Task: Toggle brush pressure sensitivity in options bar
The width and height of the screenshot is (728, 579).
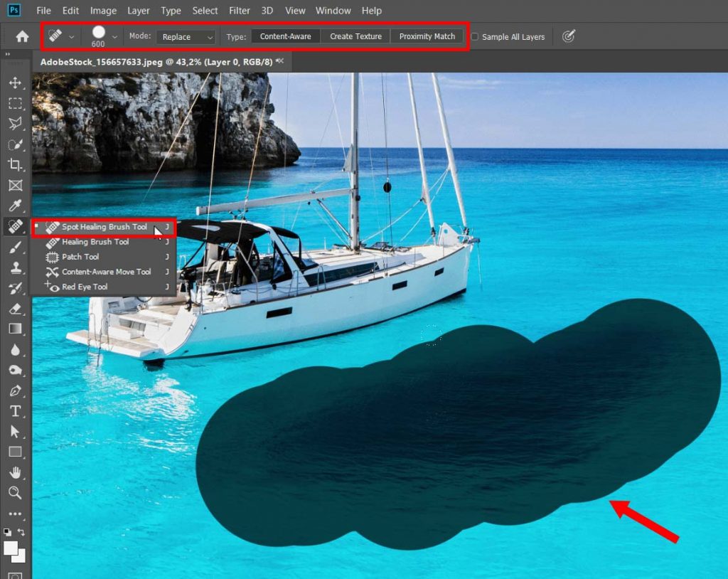Action: (567, 37)
